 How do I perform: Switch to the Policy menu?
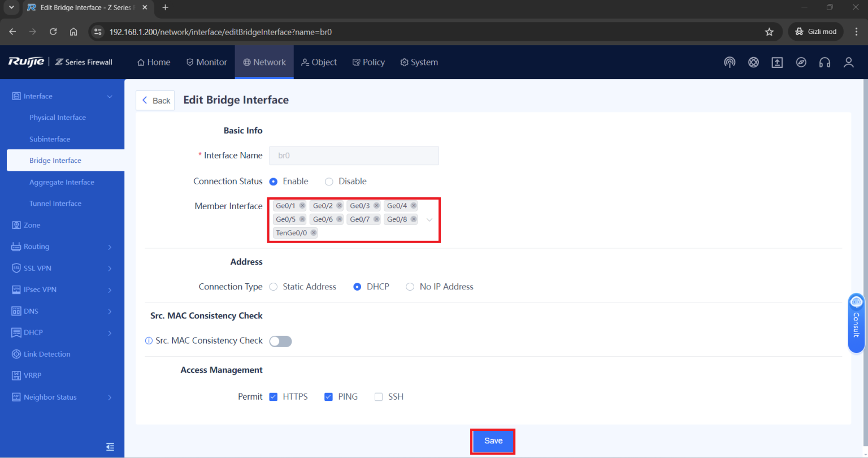point(368,62)
